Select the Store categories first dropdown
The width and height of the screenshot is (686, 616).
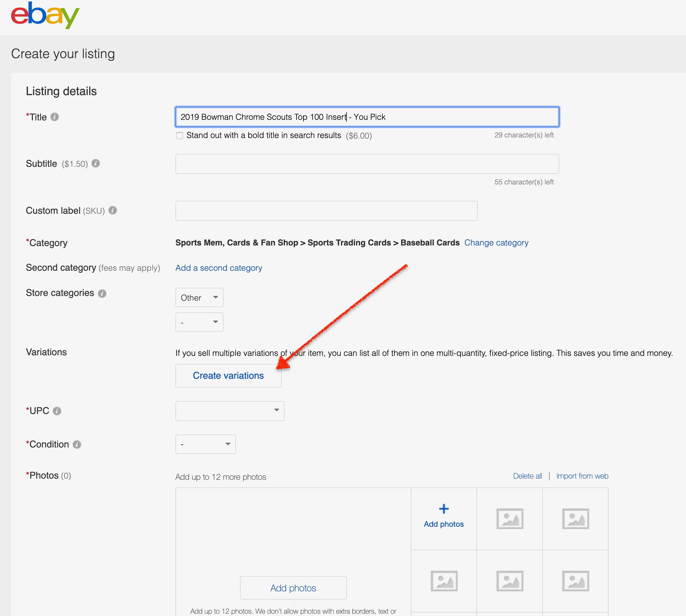199,297
